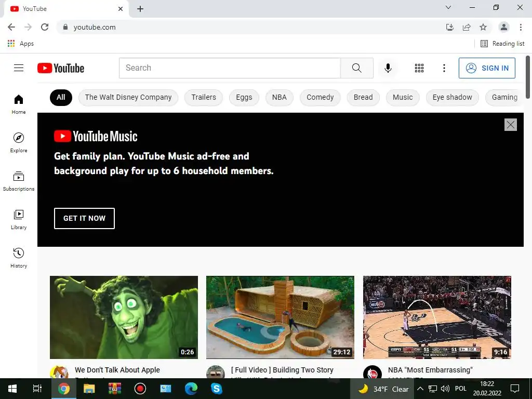Go to Home in sidebar

[19, 104]
